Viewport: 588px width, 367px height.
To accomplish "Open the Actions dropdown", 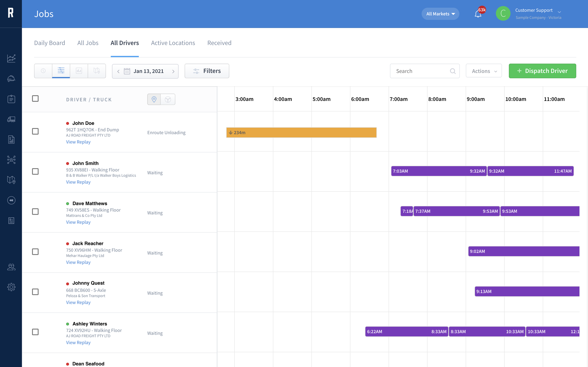I will (484, 71).
